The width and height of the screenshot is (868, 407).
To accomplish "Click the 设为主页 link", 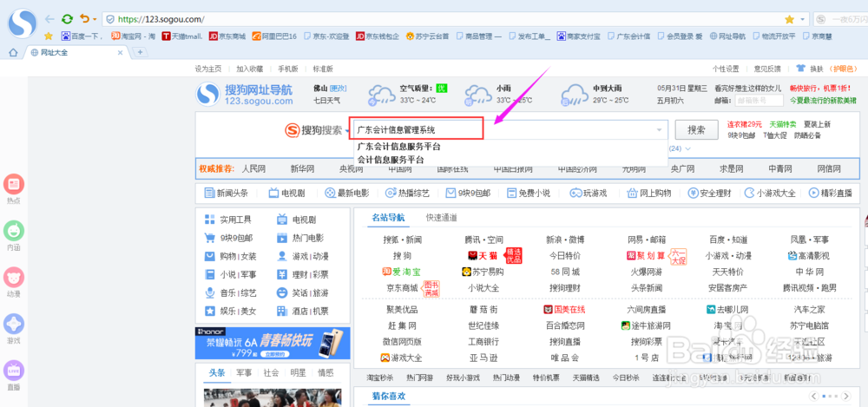I will (208, 69).
